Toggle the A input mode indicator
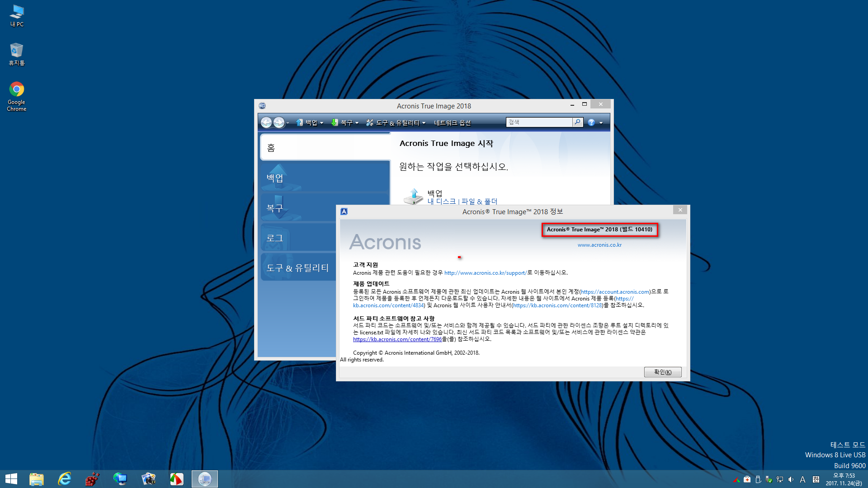868x488 pixels. click(803, 479)
